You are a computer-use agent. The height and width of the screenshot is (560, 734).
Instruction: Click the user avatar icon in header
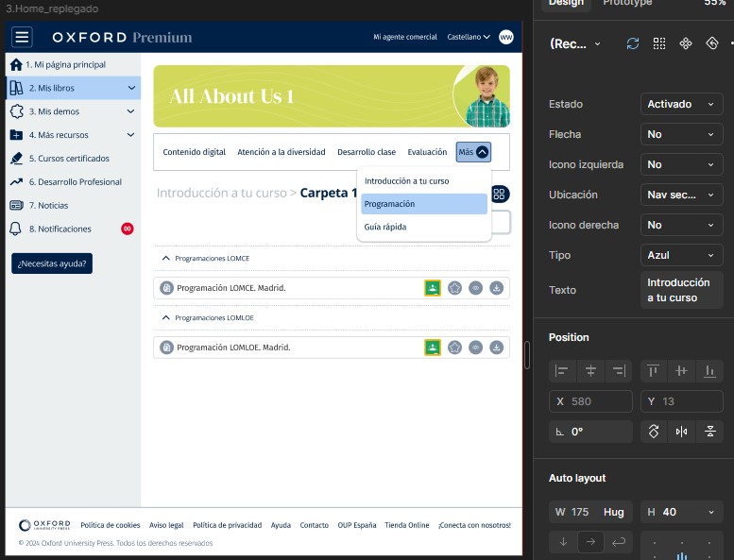point(506,37)
